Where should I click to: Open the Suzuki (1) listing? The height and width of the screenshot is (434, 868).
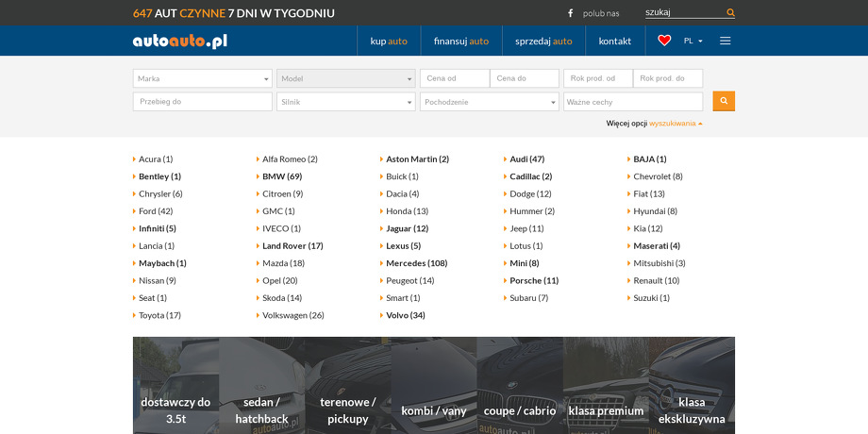(652, 298)
